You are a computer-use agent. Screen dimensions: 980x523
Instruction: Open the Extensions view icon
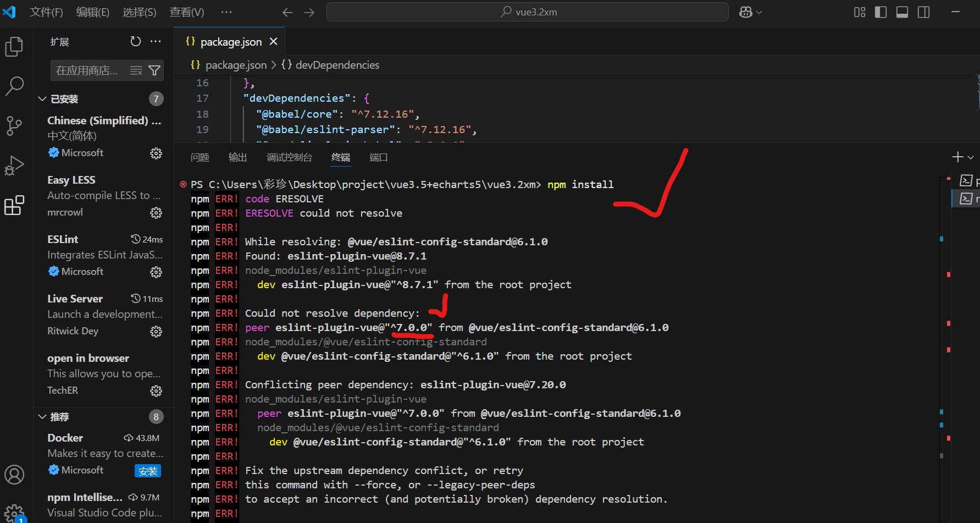[14, 205]
